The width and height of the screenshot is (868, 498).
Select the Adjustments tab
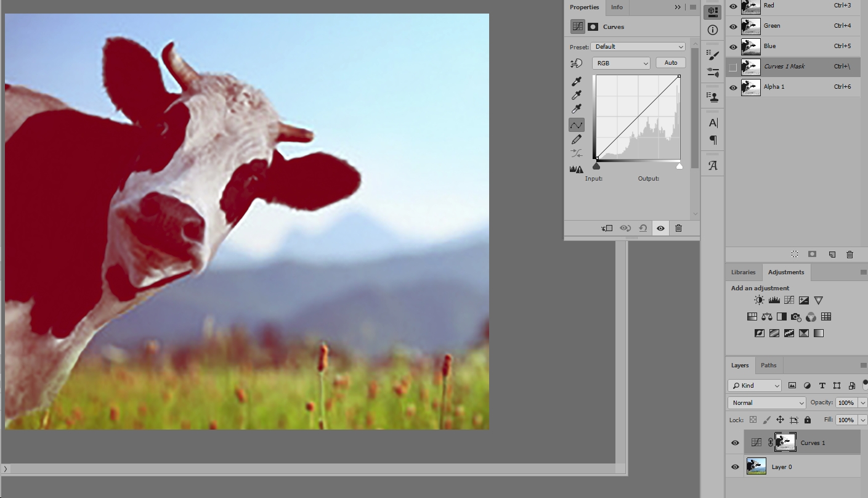point(786,272)
